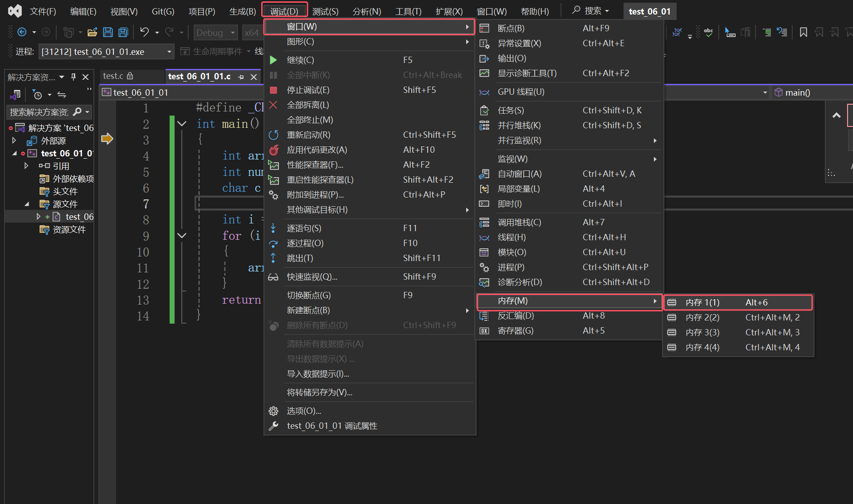Click the Visual Studio logo icon

[x=15, y=11]
